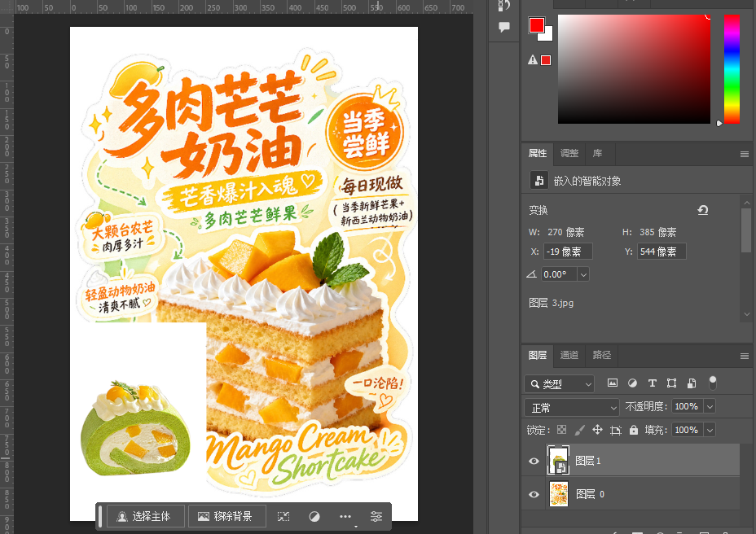Expand the 填充 fill slider arrow
The height and width of the screenshot is (534, 756).
710,430
